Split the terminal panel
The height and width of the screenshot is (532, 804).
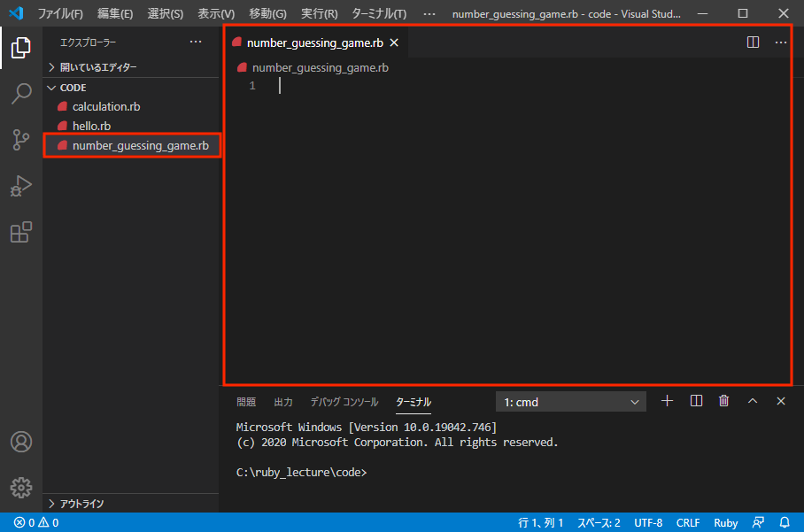(x=696, y=401)
